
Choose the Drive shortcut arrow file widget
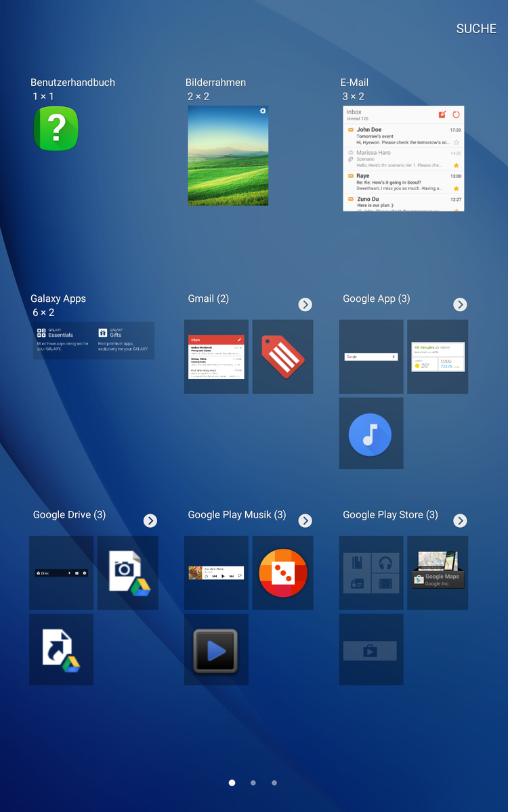[61, 650]
